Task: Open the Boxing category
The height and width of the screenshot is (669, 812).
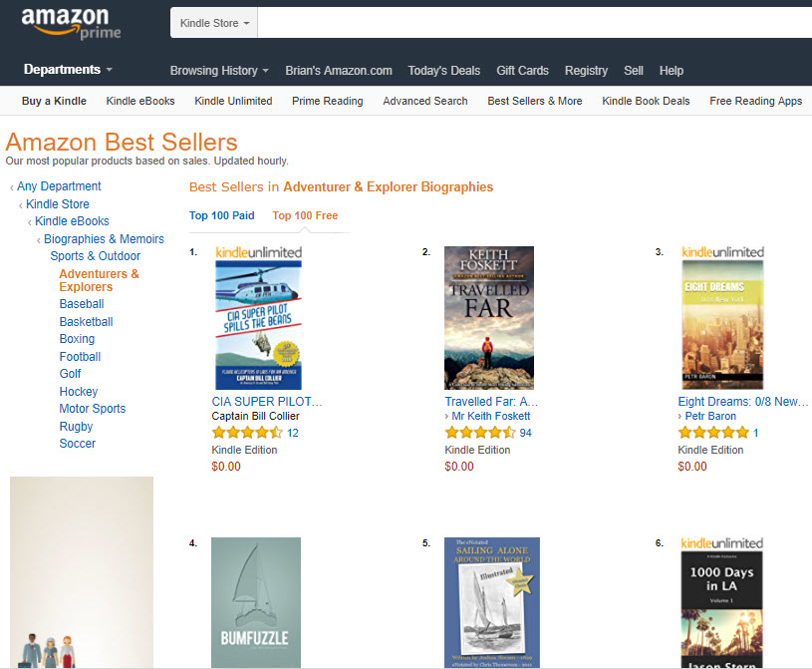Action: point(77,339)
